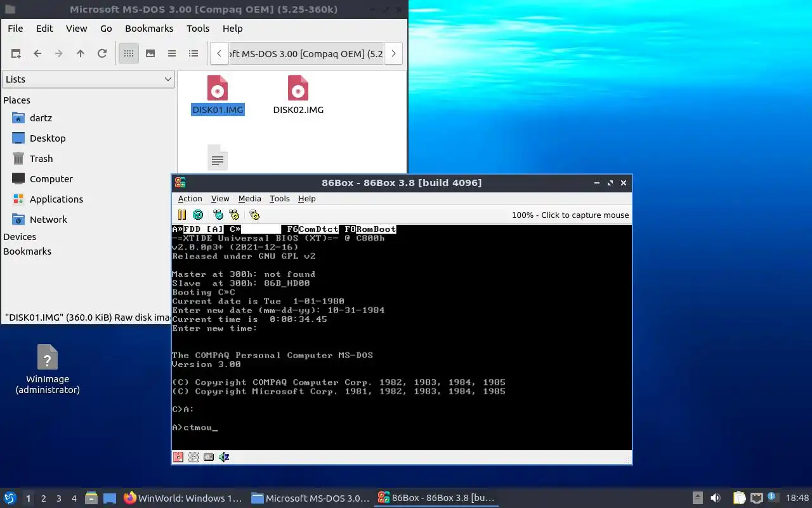The image size is (812, 508).
Task: Go forward in file manager
Action: 59,53
